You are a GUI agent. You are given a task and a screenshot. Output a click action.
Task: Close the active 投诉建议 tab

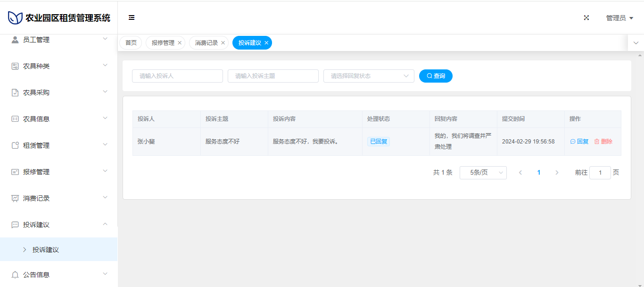point(266,43)
